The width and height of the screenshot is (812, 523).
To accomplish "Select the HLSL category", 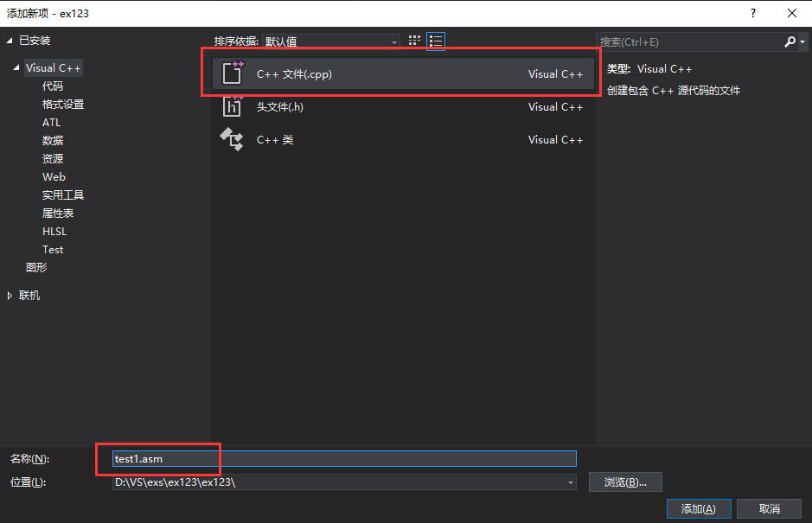I will click(54, 231).
